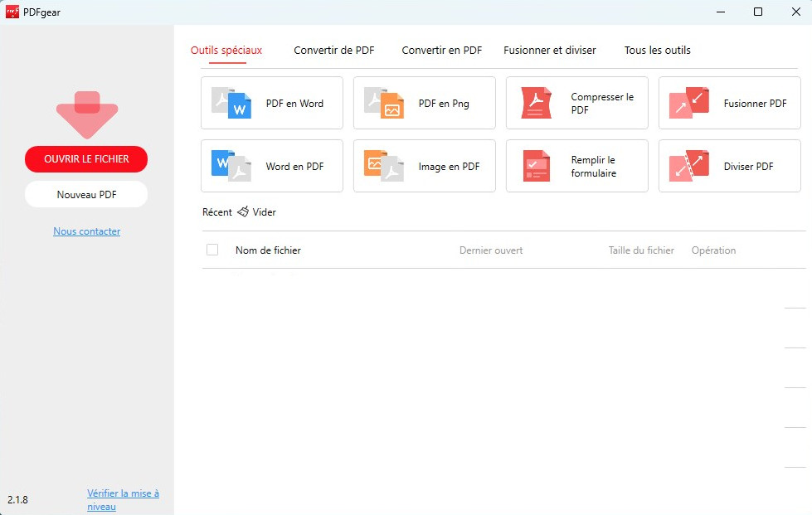Open the Convertir en PDF tab
Image resolution: width=812 pixels, height=515 pixels.
click(x=442, y=50)
